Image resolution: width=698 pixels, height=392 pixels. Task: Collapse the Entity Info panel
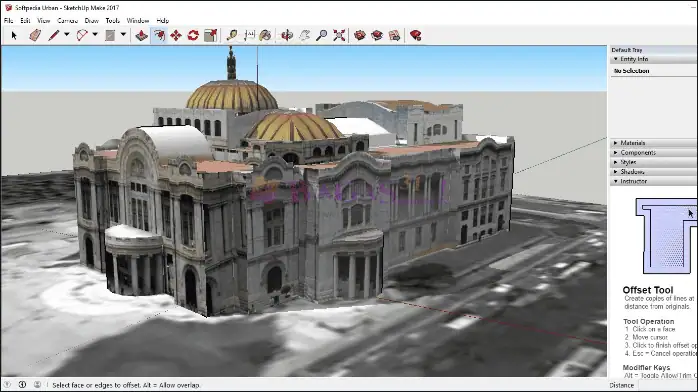click(653, 59)
